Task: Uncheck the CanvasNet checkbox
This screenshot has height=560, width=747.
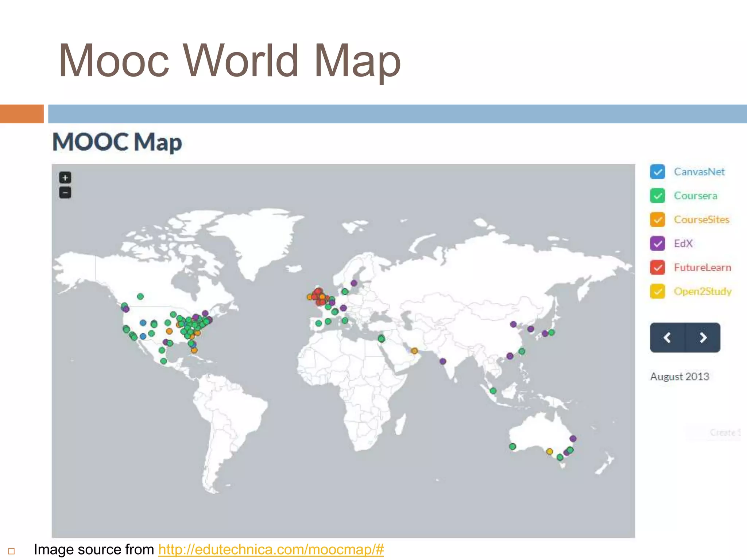Action: [x=657, y=172]
